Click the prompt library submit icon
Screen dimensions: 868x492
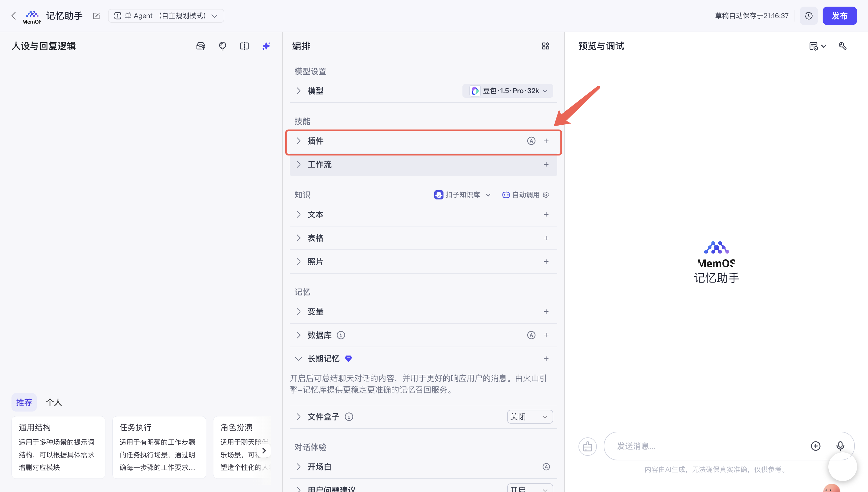pyautogui.click(x=200, y=46)
